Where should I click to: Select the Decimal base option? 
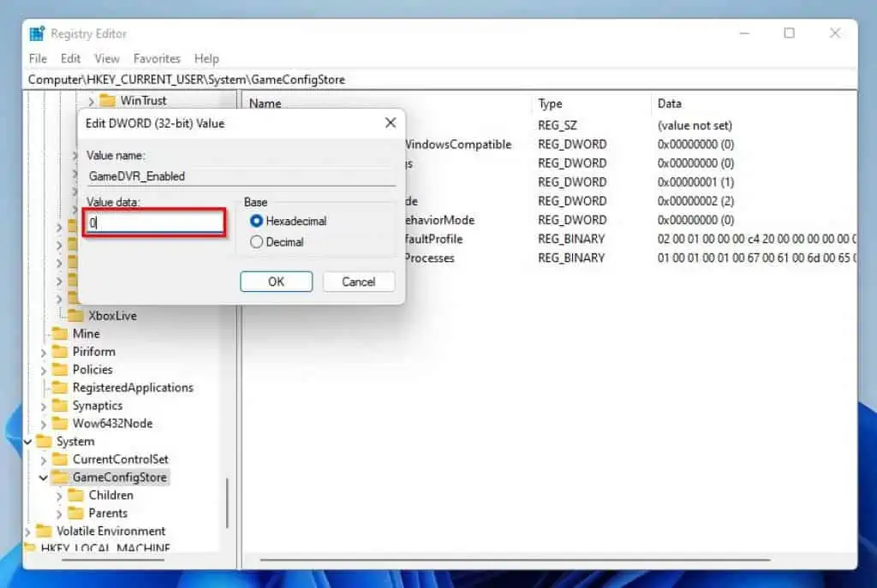point(258,241)
